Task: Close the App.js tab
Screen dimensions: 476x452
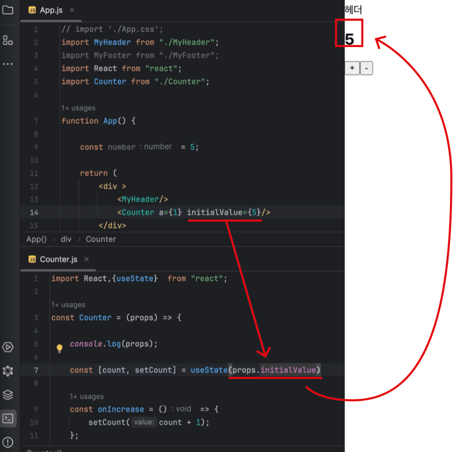Action: click(72, 10)
